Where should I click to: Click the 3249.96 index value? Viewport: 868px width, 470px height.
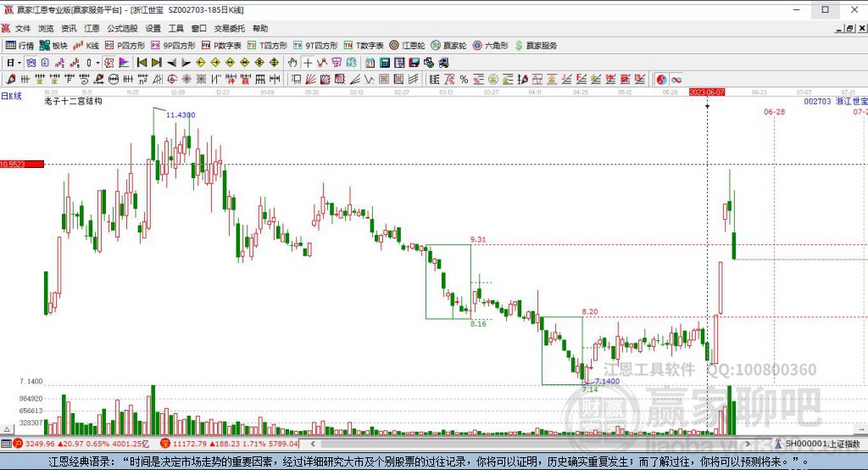[x=40, y=444]
